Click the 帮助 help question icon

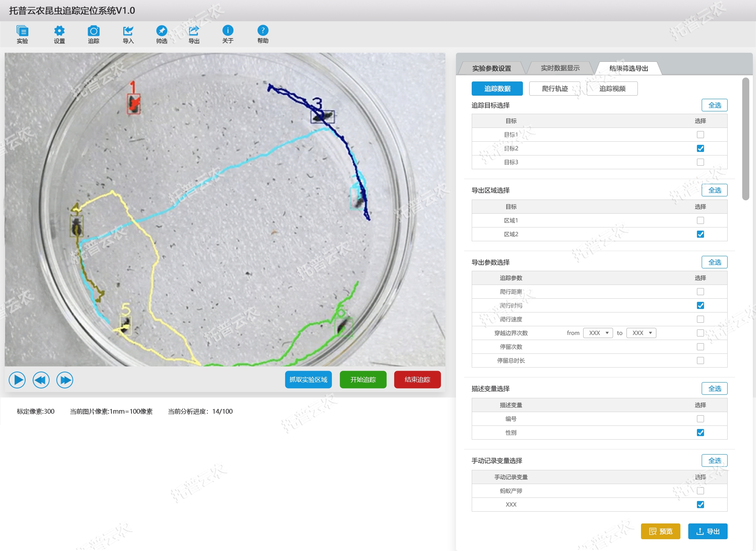tap(263, 31)
